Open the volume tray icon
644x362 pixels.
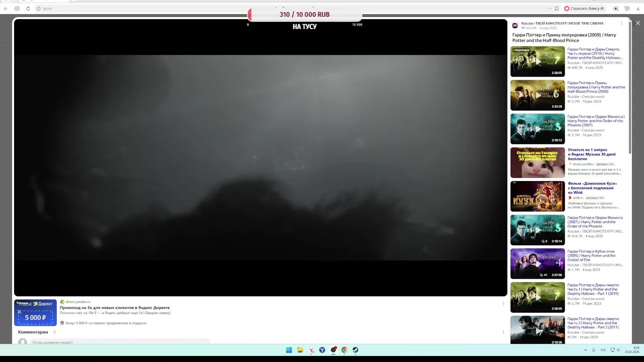(x=617, y=350)
